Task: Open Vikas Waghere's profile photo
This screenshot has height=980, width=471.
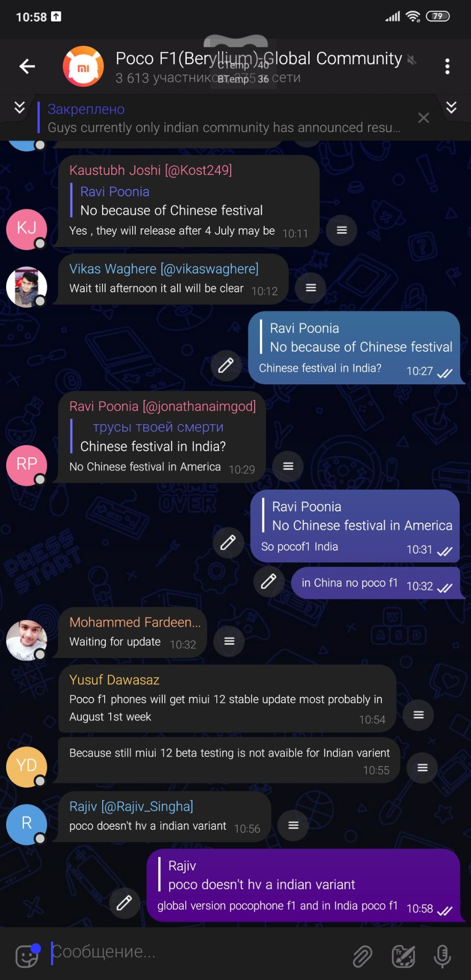Action: tap(27, 287)
